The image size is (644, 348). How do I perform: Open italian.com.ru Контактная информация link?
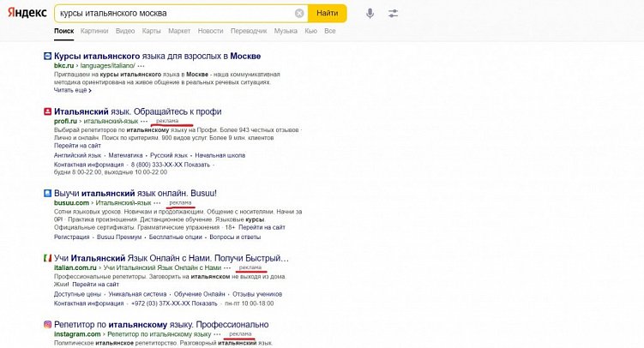[88, 303]
